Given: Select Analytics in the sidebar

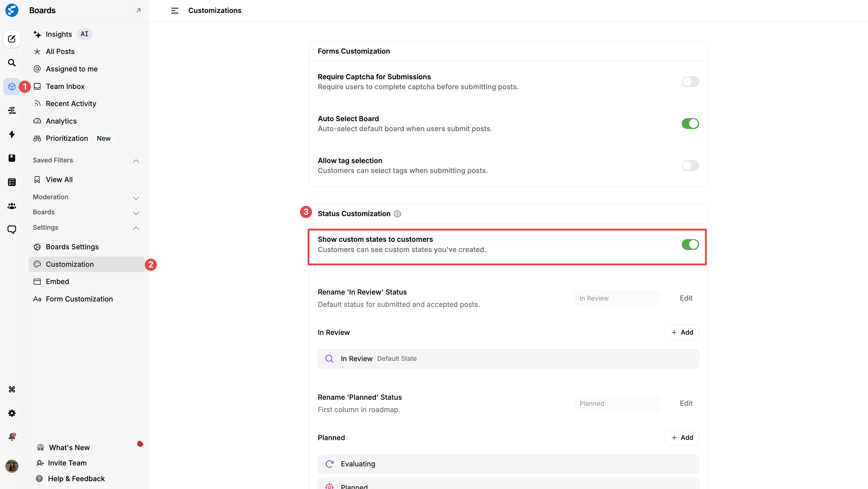Looking at the screenshot, I should 61,121.
